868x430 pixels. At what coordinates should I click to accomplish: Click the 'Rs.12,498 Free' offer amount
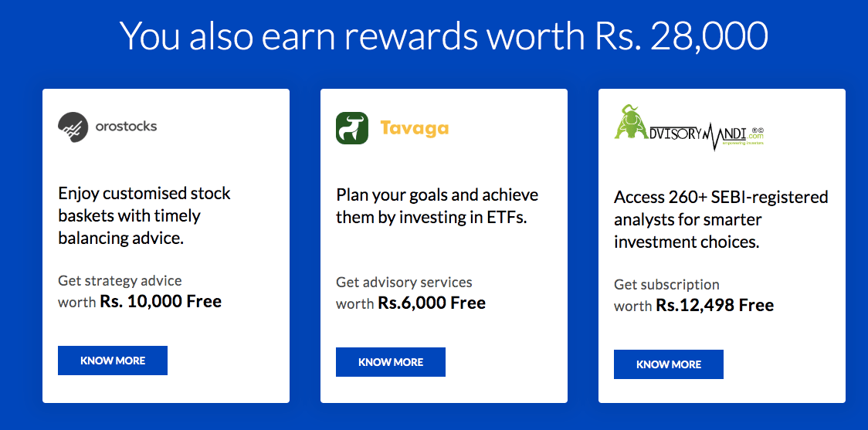(715, 306)
